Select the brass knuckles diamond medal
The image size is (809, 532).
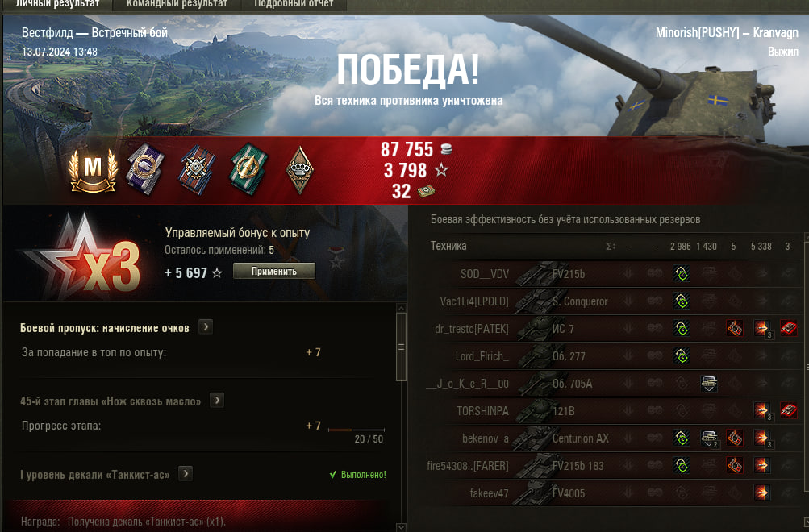pos(300,170)
